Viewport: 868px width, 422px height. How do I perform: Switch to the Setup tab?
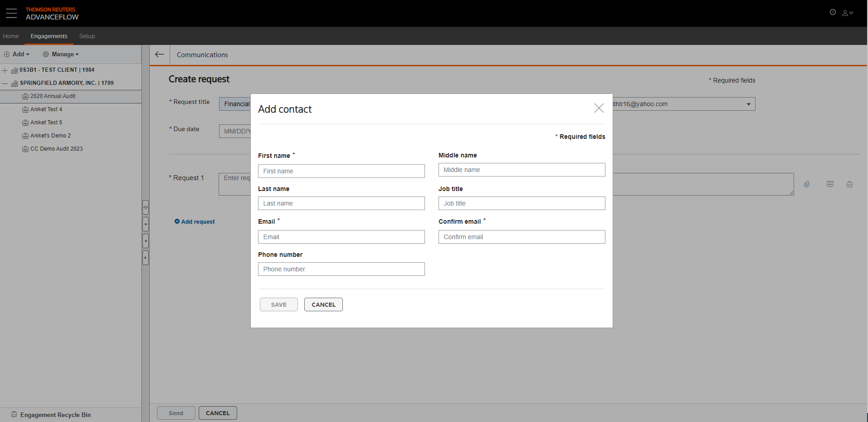pyautogui.click(x=87, y=36)
